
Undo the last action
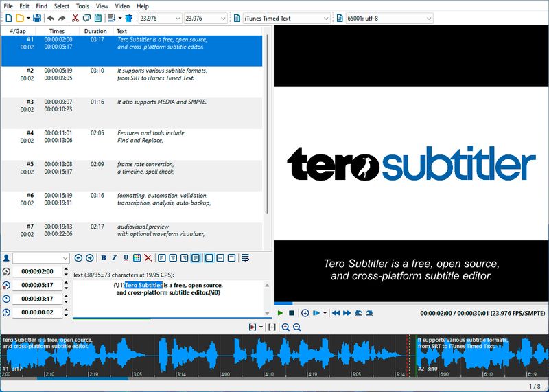coord(51,19)
